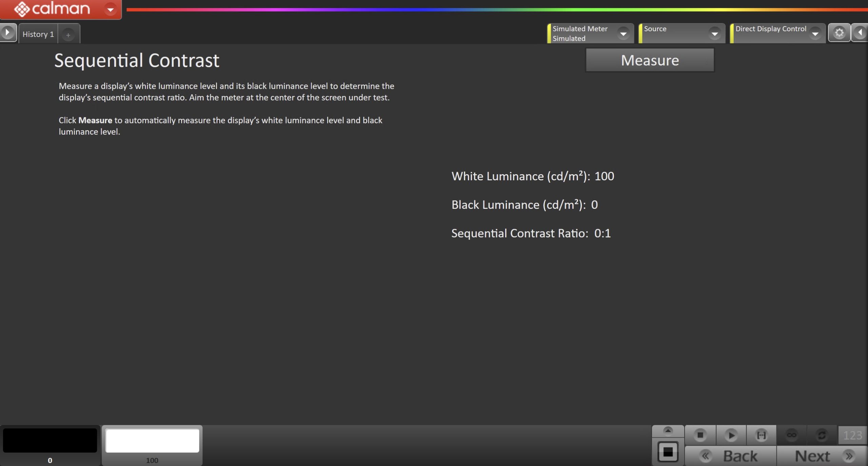Screen dimensions: 868x466
Task: Open left panel with play-arrow icon
Action: tap(7, 33)
